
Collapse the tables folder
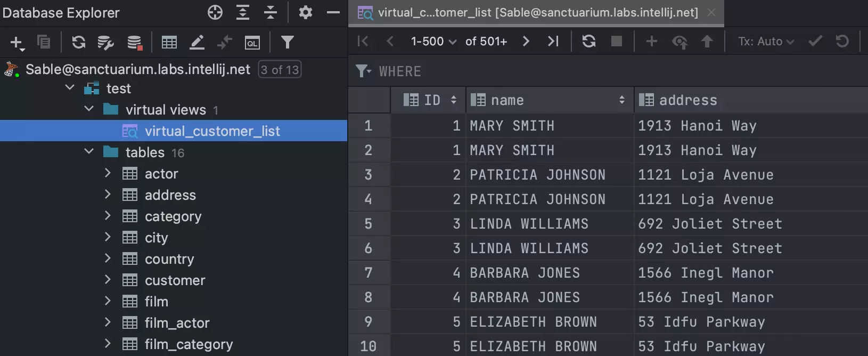(x=89, y=152)
